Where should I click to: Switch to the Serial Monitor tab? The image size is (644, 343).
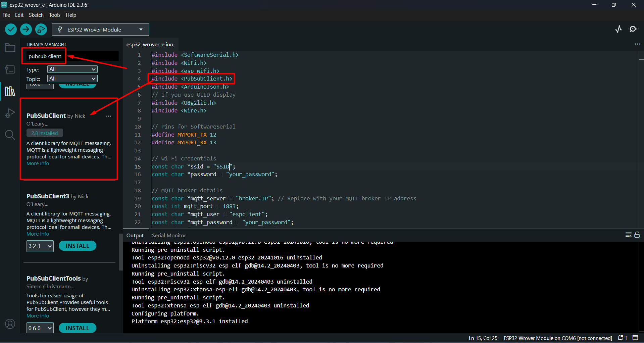[x=168, y=236]
